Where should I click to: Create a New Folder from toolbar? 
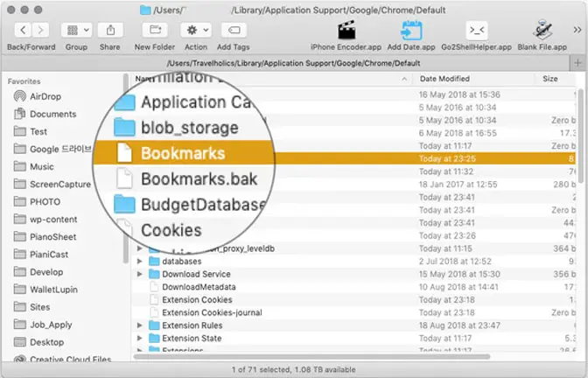coord(155,30)
